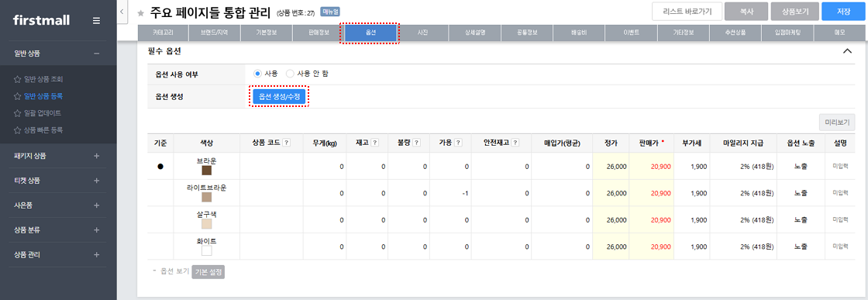Switch to the 입점마케팅 tab
Viewport: 868px width, 300px height.
787,33
